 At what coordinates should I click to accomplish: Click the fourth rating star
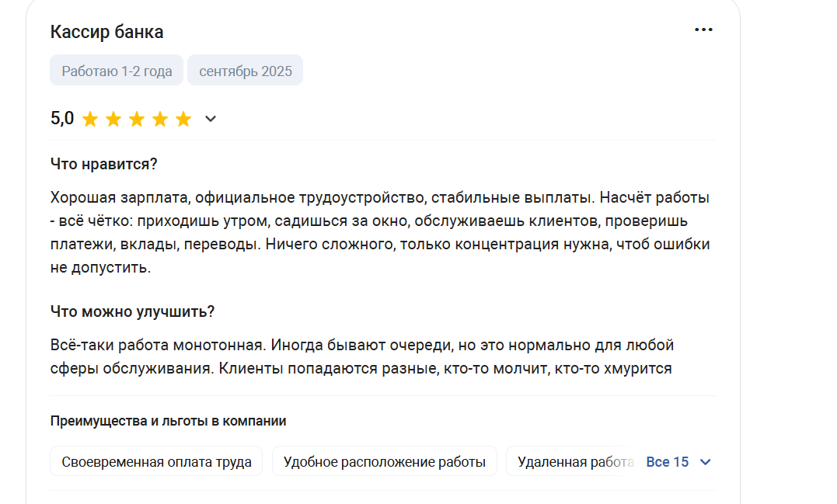point(160,119)
